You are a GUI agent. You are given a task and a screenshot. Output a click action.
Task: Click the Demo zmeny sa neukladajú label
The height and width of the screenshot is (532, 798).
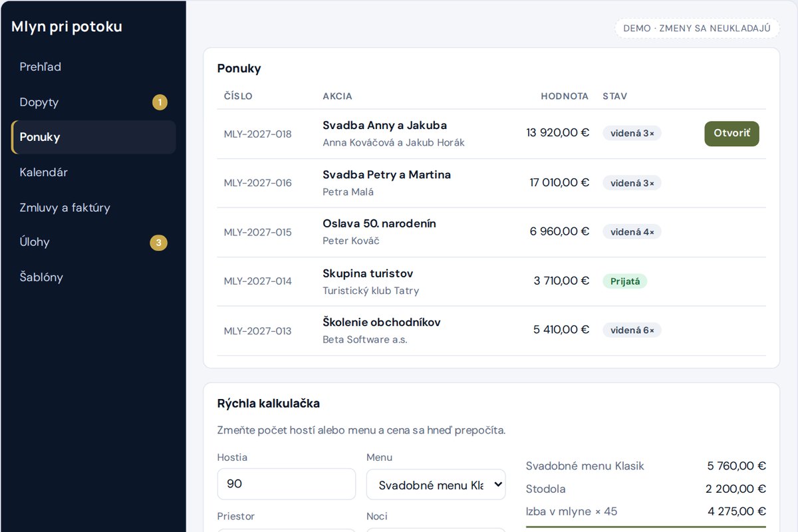pyautogui.click(x=697, y=29)
